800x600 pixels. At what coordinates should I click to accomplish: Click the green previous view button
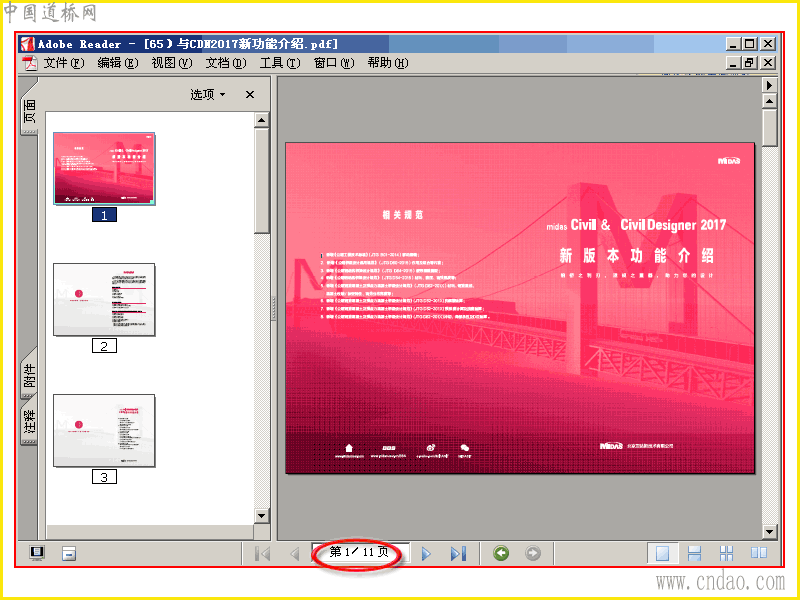tap(501, 553)
